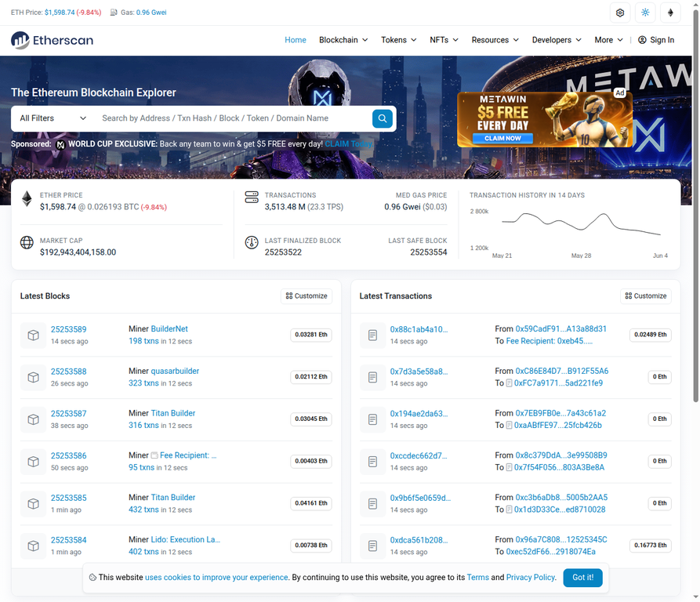Open Lido: Execution La... miner link
This screenshot has width=700, height=602.
pos(186,539)
